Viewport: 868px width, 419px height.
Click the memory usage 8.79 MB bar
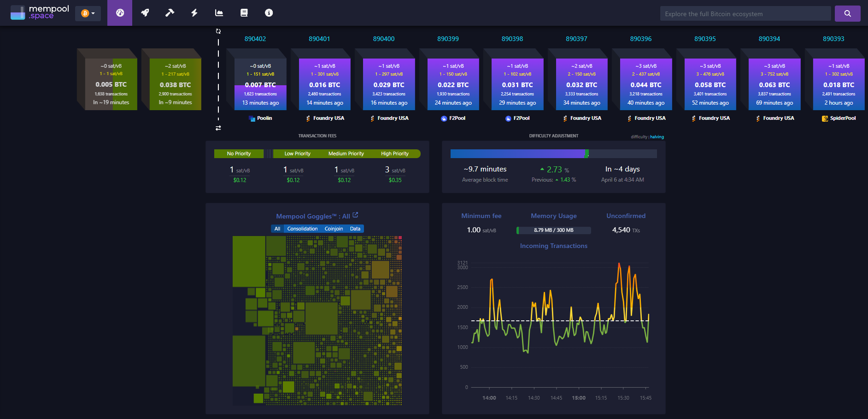coord(554,230)
